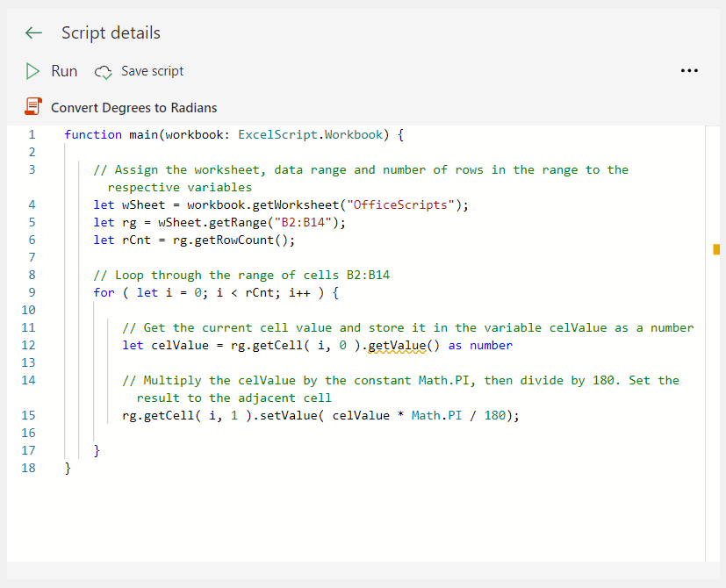Click the orange marker on the editor scrollbar
726x588 pixels.
tap(718, 248)
